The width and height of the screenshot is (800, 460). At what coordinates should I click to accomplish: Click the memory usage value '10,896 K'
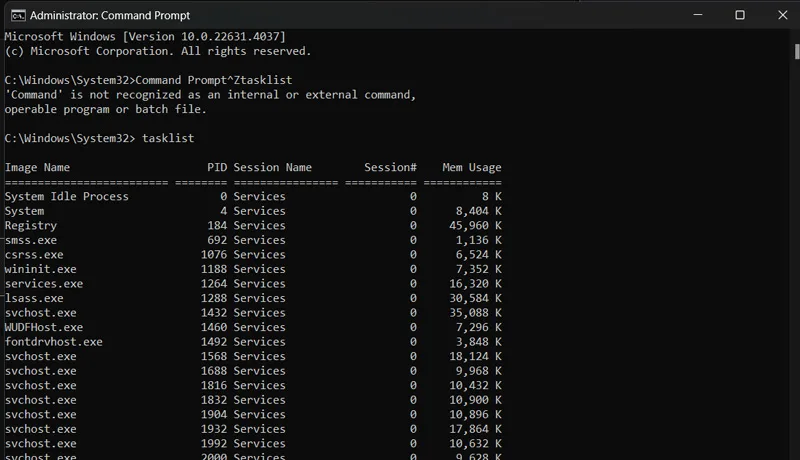click(x=475, y=415)
